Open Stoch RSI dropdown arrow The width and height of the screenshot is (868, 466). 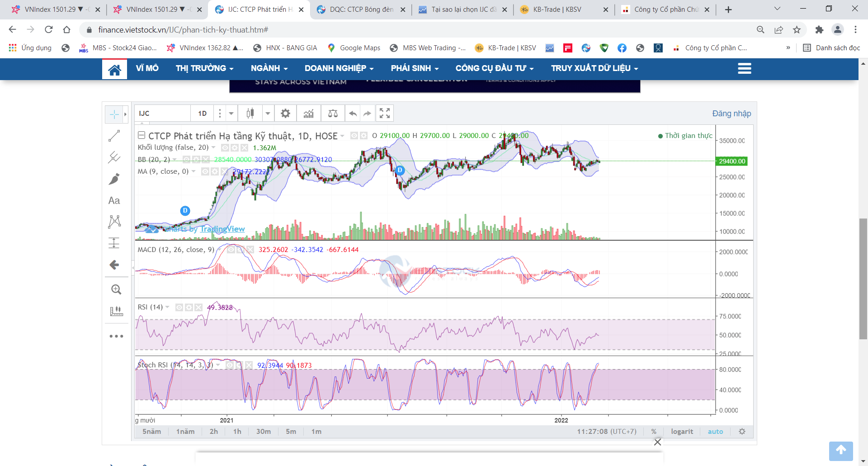218,365
